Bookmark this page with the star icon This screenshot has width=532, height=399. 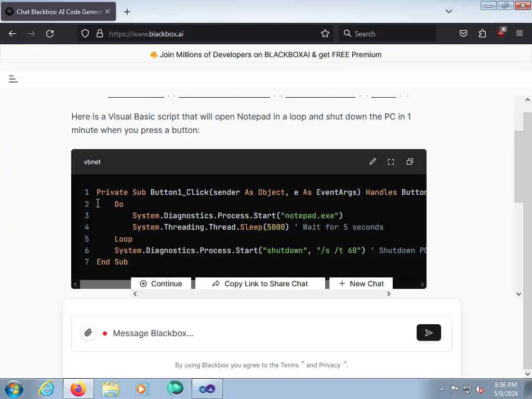pos(325,34)
